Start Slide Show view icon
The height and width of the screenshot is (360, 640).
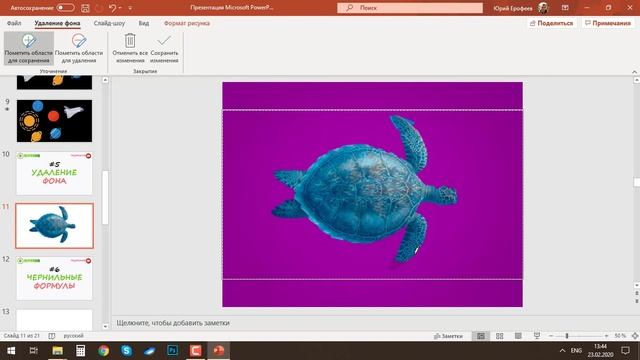(x=537, y=336)
